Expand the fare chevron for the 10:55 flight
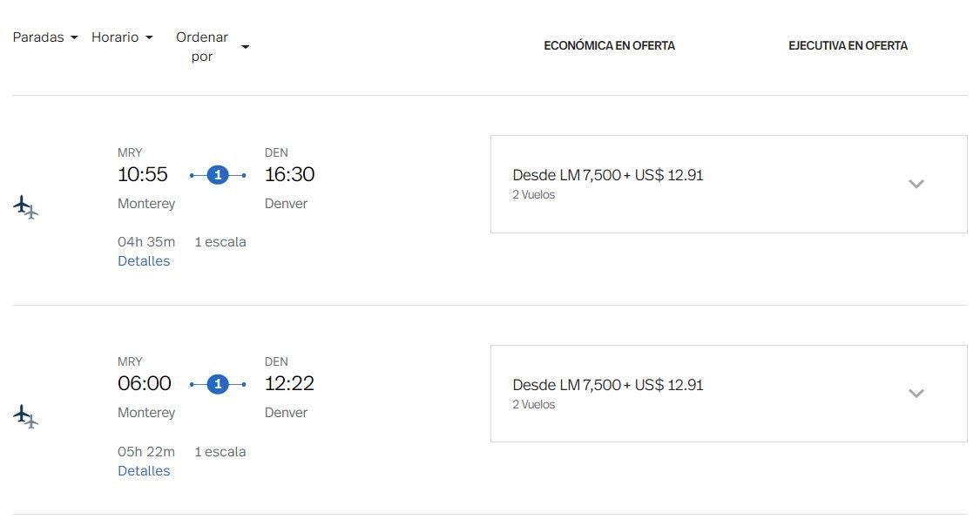980x526 pixels. [916, 184]
